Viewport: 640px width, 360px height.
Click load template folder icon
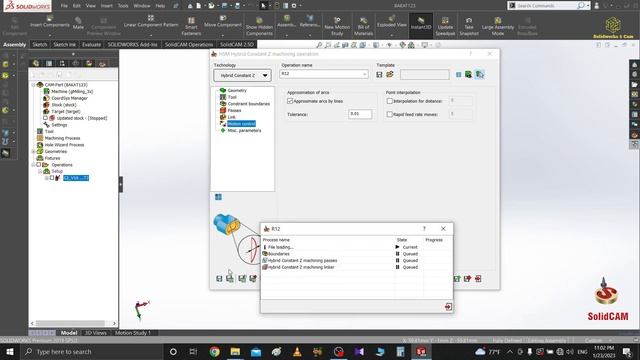tap(390, 75)
